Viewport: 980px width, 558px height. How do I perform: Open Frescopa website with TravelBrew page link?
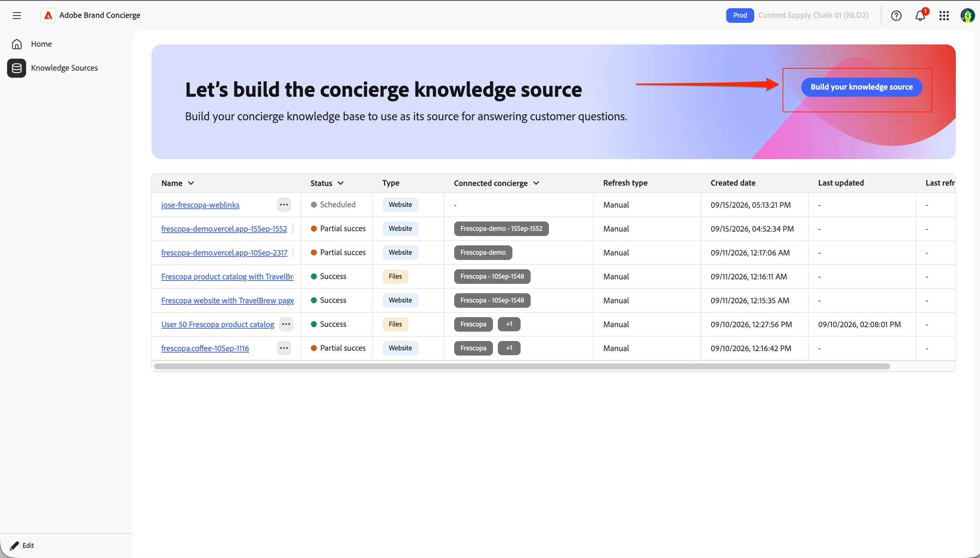tap(227, 301)
